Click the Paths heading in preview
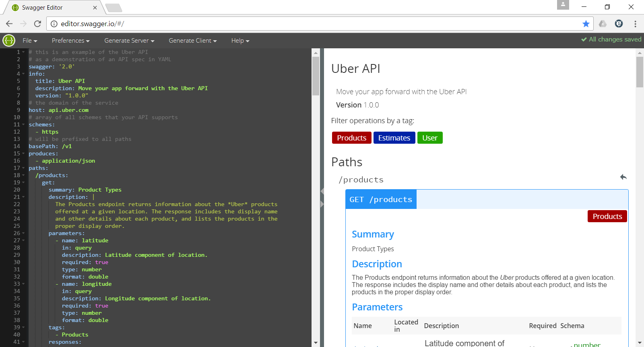Screen dimensions: 644x347 (347, 162)
